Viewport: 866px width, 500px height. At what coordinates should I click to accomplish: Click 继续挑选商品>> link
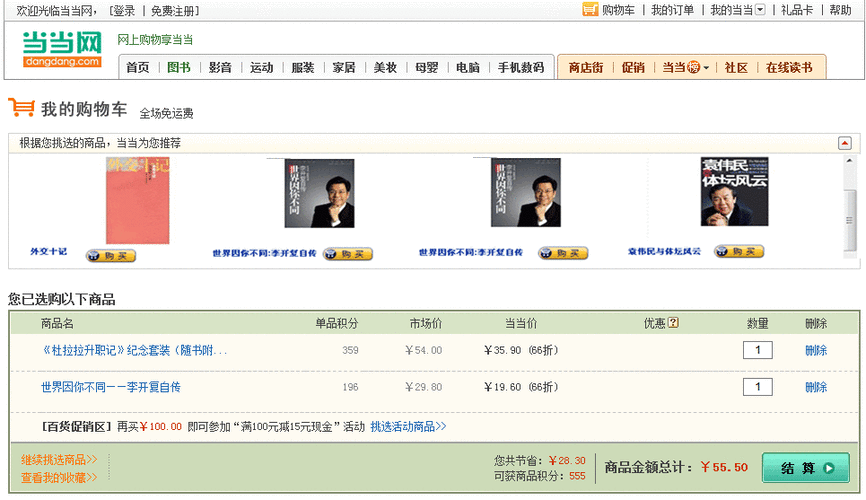pyautogui.click(x=59, y=460)
